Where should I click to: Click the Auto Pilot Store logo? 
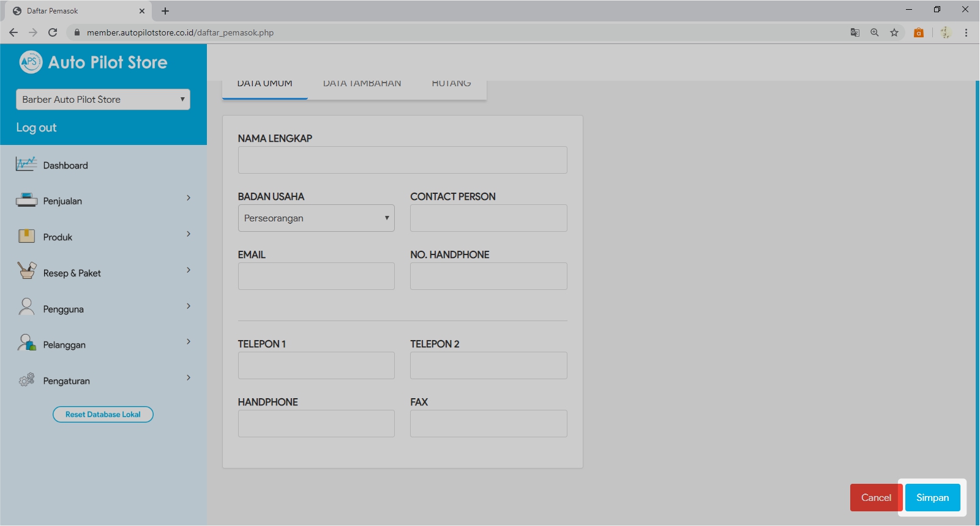pyautogui.click(x=31, y=62)
